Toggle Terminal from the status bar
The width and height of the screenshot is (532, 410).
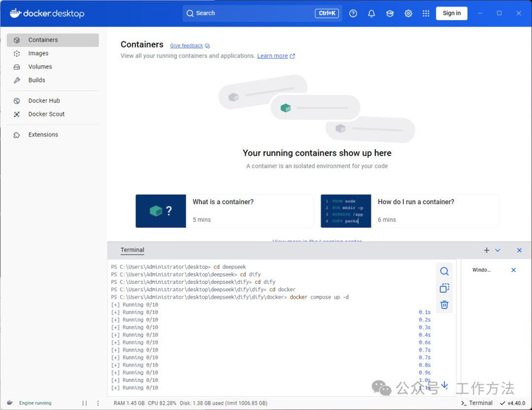[x=477, y=403]
